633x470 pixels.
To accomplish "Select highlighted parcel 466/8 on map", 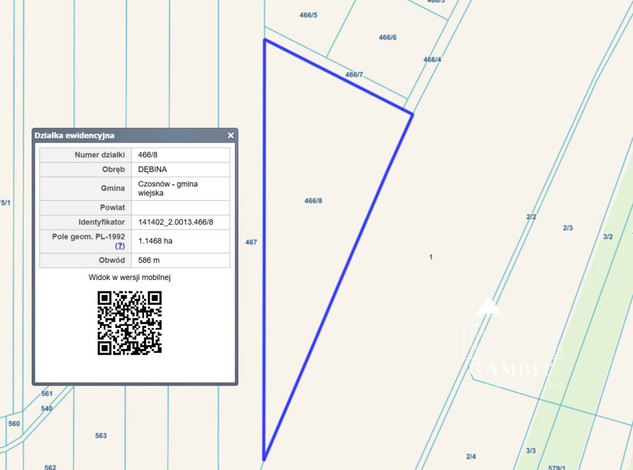I will [313, 201].
